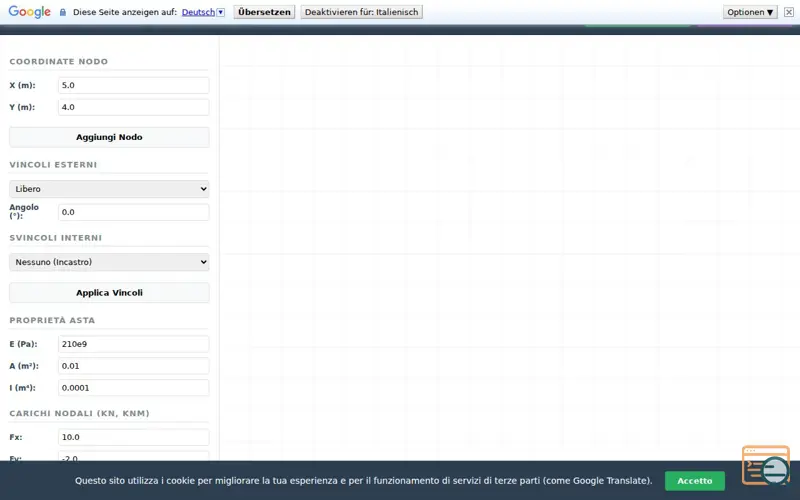Click the orange floating console widget icon
The width and height of the screenshot is (800, 500).
click(x=766, y=465)
